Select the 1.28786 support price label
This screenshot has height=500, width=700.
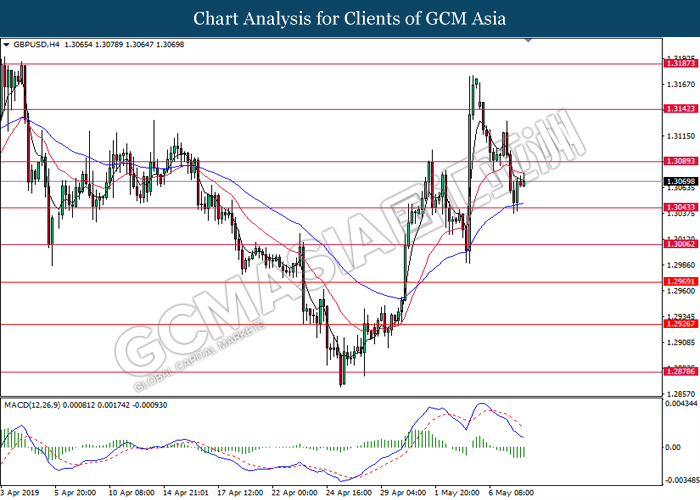[680, 371]
